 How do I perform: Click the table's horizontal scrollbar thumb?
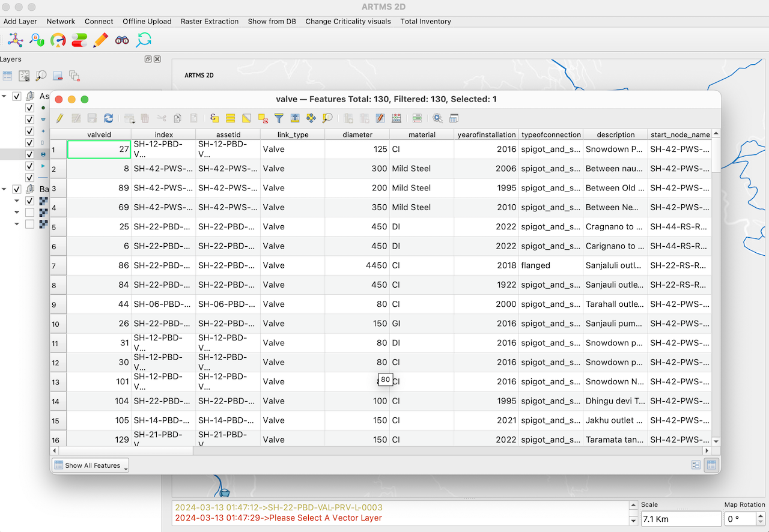pos(126,450)
